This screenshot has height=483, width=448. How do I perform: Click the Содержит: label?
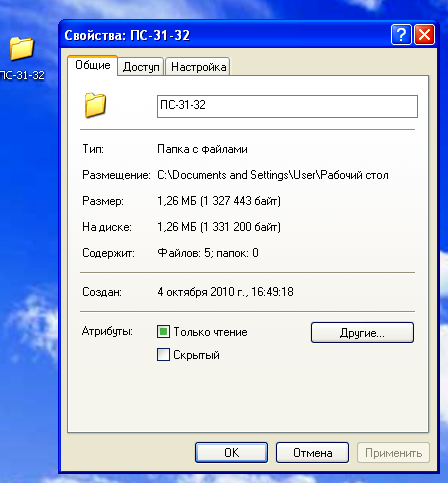tap(108, 253)
